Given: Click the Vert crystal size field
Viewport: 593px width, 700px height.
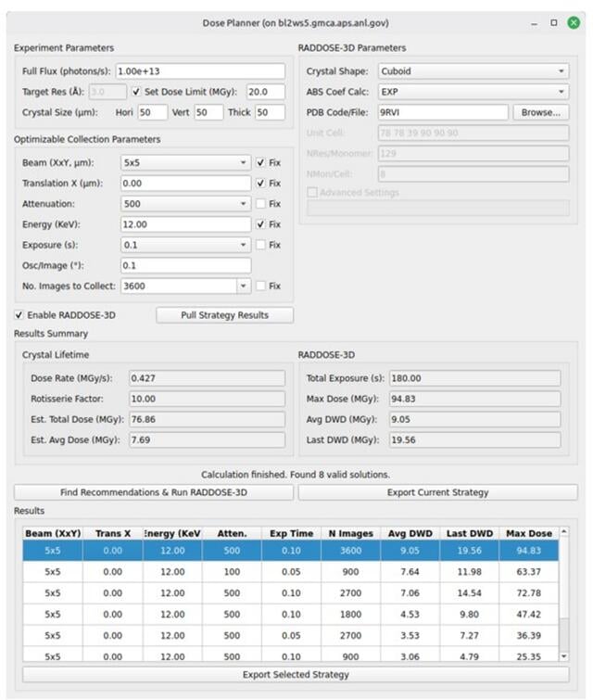Looking at the screenshot, I should tap(208, 112).
